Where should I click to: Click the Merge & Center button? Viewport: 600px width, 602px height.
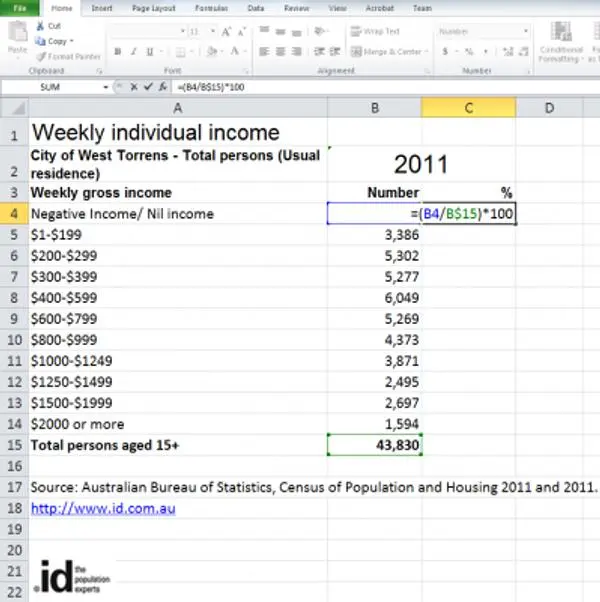pyautogui.click(x=390, y=52)
